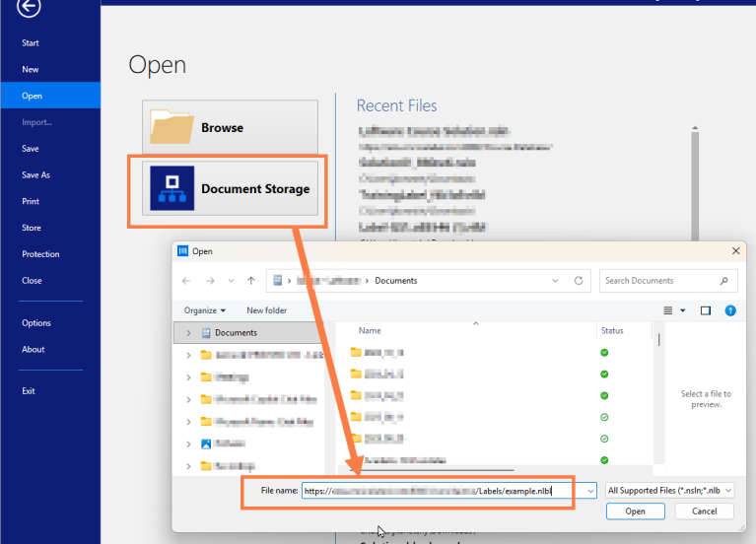Image resolution: width=756 pixels, height=544 pixels.
Task: Click the Name column header
Action: pyautogui.click(x=370, y=331)
